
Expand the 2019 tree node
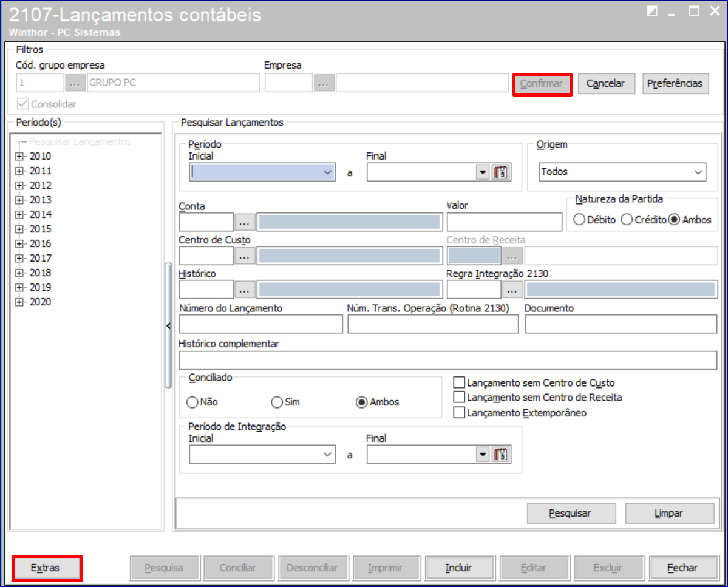click(19, 287)
